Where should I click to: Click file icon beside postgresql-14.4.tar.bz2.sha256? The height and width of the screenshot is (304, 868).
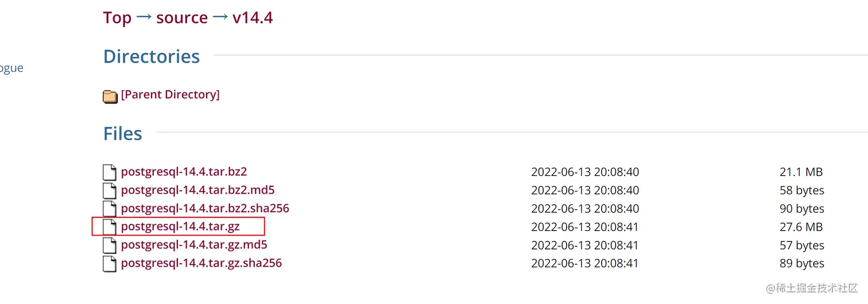(x=109, y=209)
